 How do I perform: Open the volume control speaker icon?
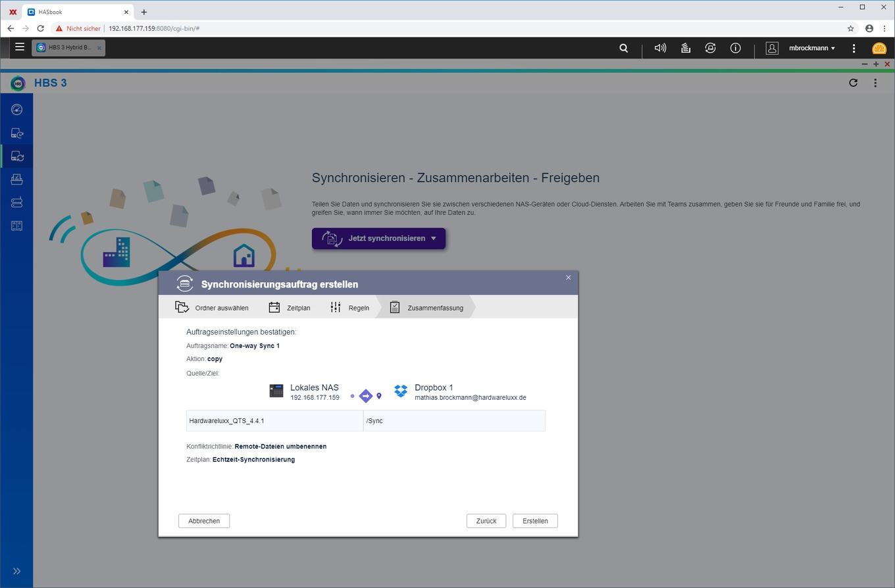[x=660, y=48]
